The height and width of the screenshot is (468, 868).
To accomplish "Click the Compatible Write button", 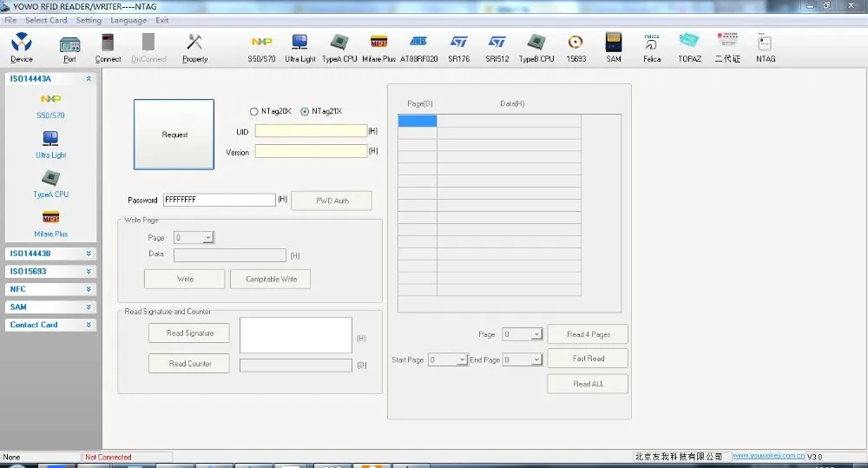I will (271, 279).
